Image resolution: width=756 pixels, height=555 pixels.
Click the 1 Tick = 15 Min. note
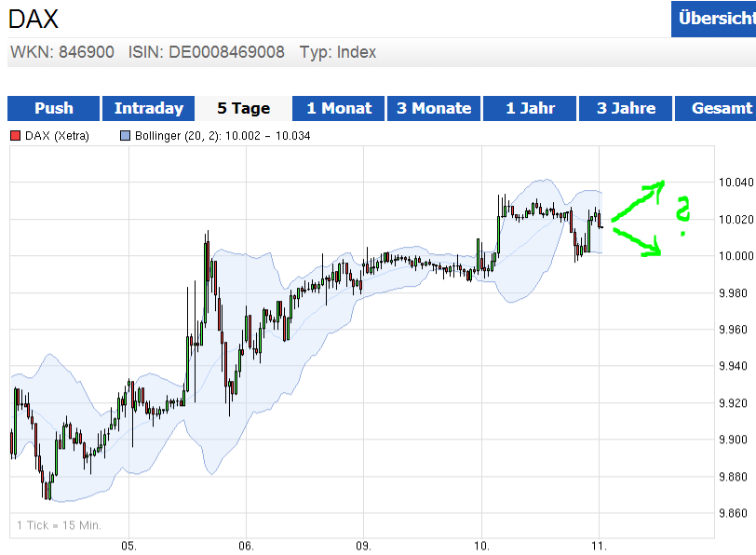click(x=59, y=525)
